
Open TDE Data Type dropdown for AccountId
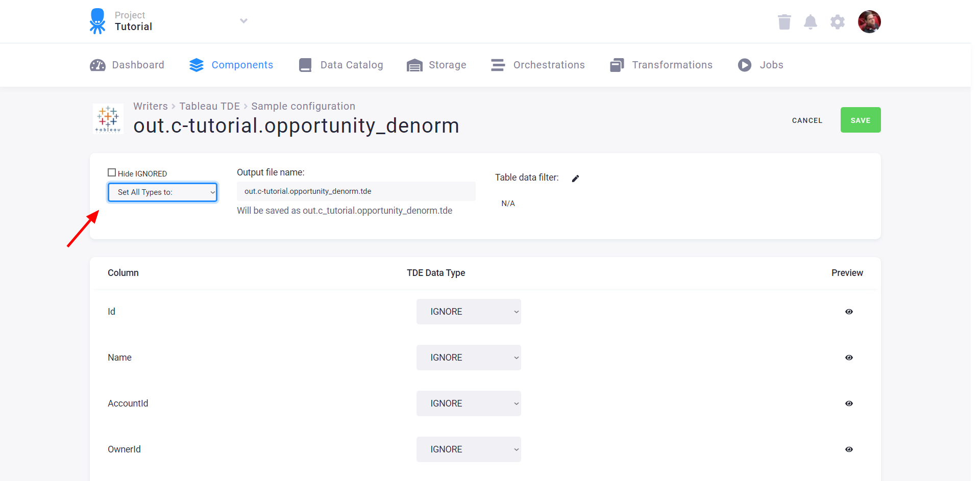[x=469, y=403]
